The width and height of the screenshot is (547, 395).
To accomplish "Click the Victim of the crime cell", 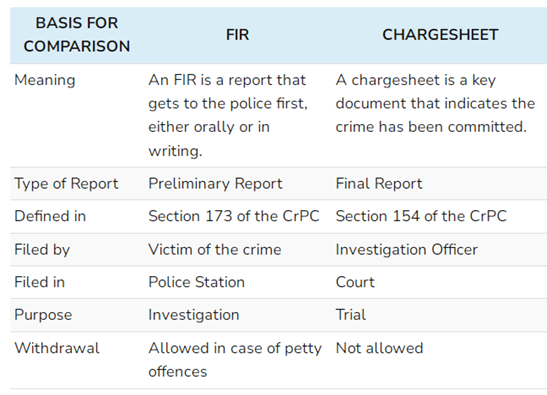I will pos(215,250).
